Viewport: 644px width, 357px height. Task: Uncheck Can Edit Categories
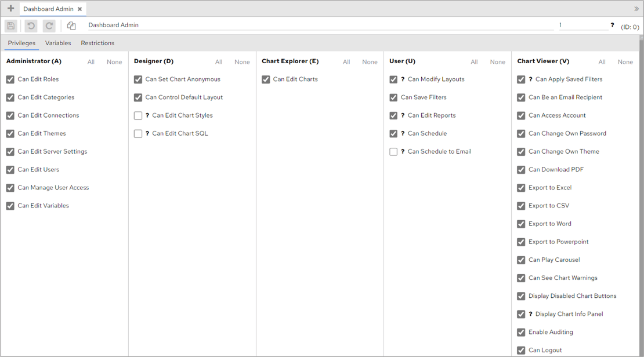[10, 98]
